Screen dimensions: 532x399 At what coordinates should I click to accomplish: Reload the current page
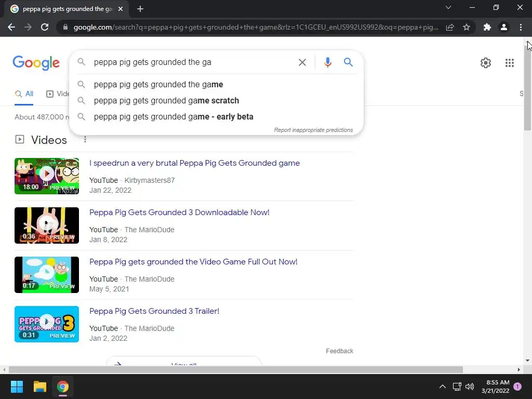[45, 27]
